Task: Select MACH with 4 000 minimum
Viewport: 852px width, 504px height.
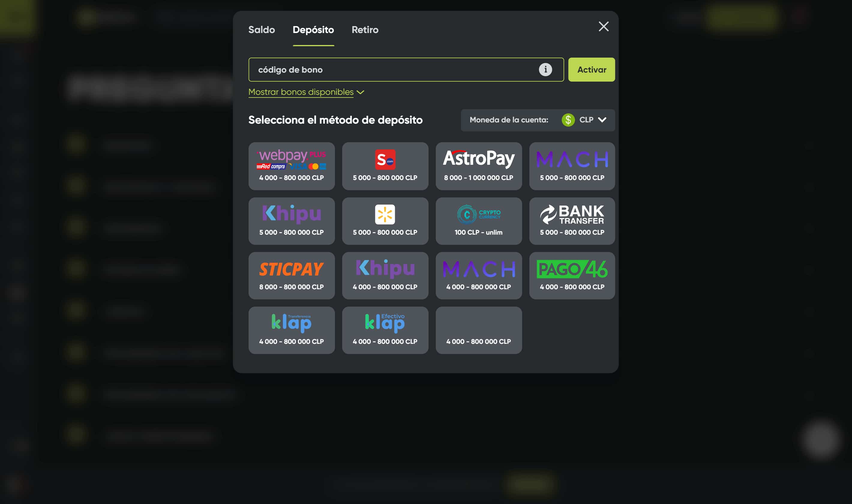Action: pyautogui.click(x=479, y=276)
